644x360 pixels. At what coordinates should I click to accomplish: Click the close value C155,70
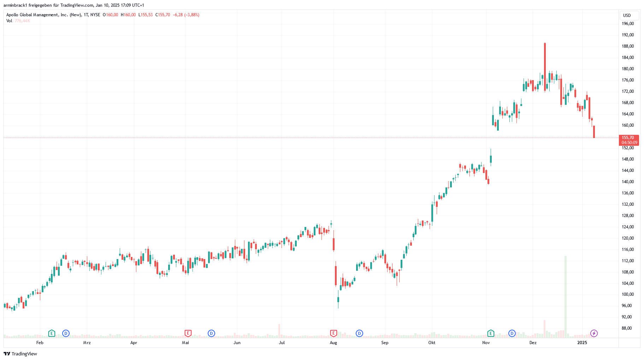pyautogui.click(x=163, y=15)
